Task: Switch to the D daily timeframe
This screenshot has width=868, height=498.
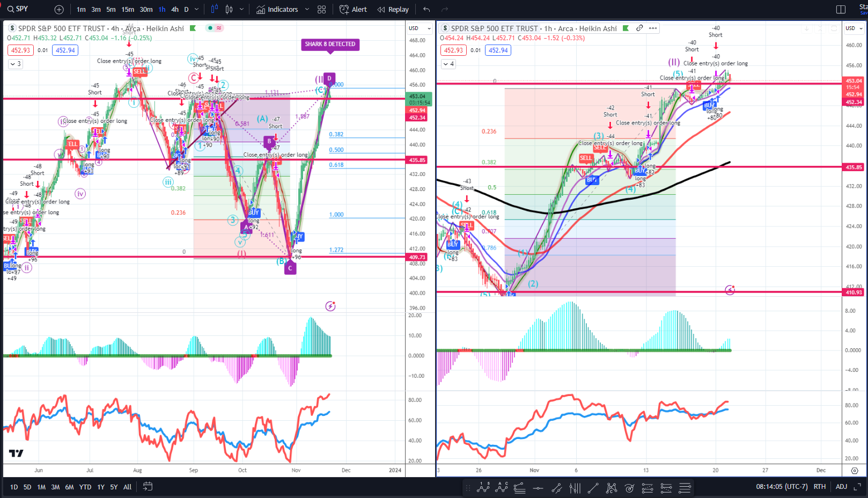Action: tap(186, 10)
